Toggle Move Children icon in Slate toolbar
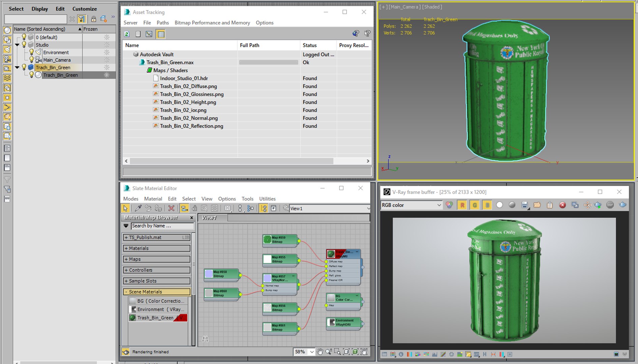Image resolution: width=638 pixels, height=364 pixels. [184, 208]
